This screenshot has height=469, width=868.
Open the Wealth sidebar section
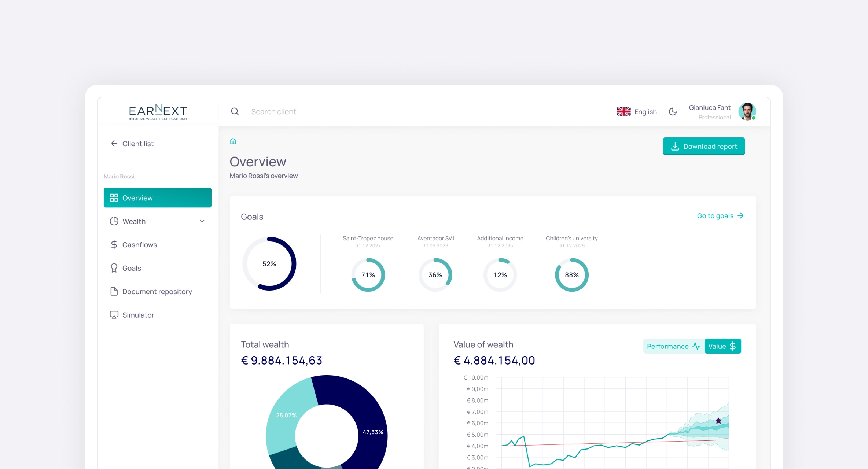(x=134, y=221)
